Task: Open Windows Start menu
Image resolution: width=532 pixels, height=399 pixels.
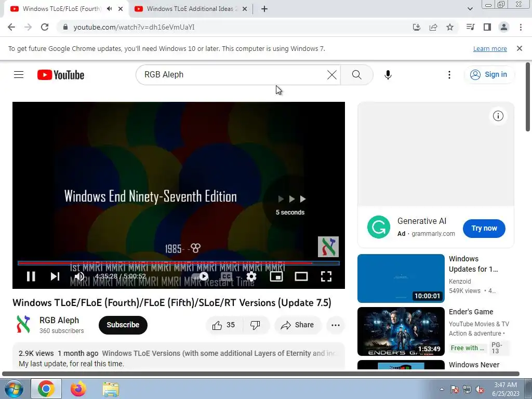Action: click(x=14, y=389)
